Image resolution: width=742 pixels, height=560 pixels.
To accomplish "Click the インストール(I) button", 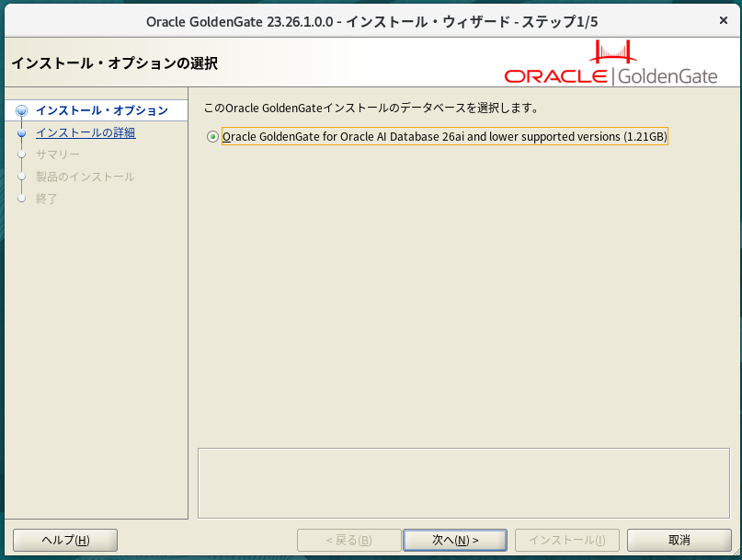I will 566,540.
